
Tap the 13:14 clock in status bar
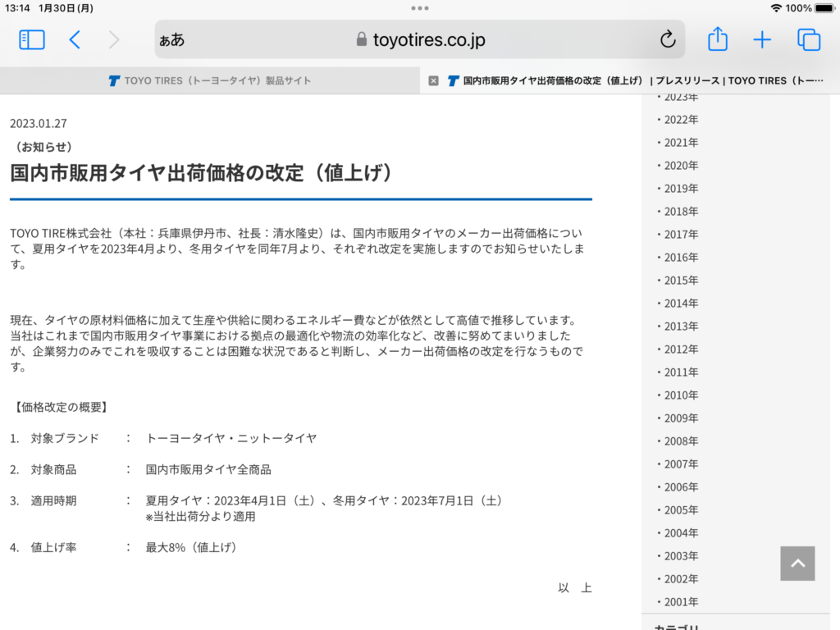click(x=17, y=8)
